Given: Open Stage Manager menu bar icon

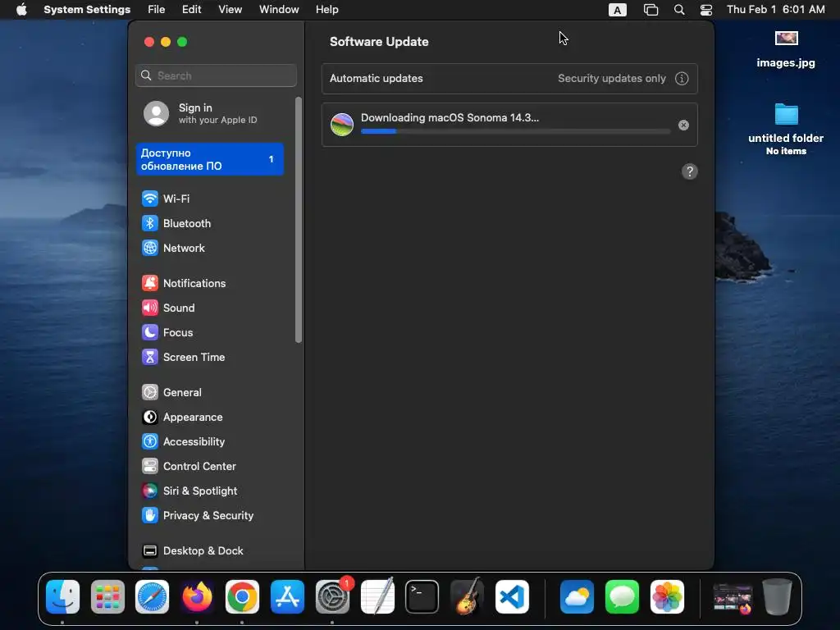Looking at the screenshot, I should pos(651,10).
